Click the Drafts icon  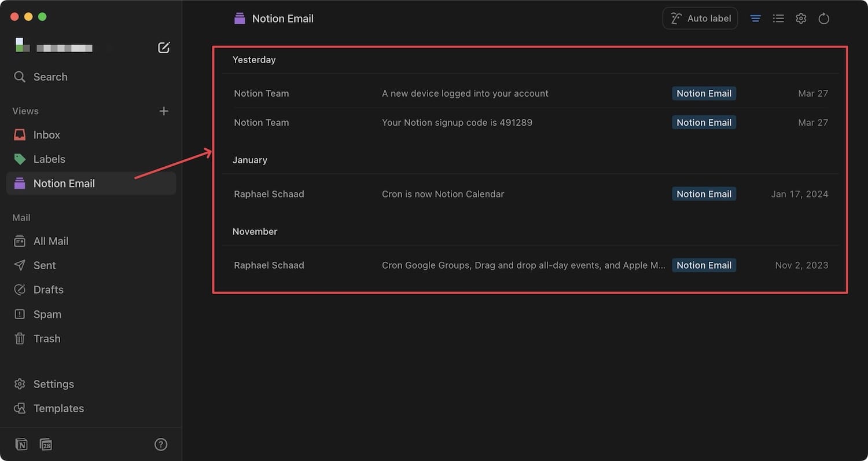point(20,290)
